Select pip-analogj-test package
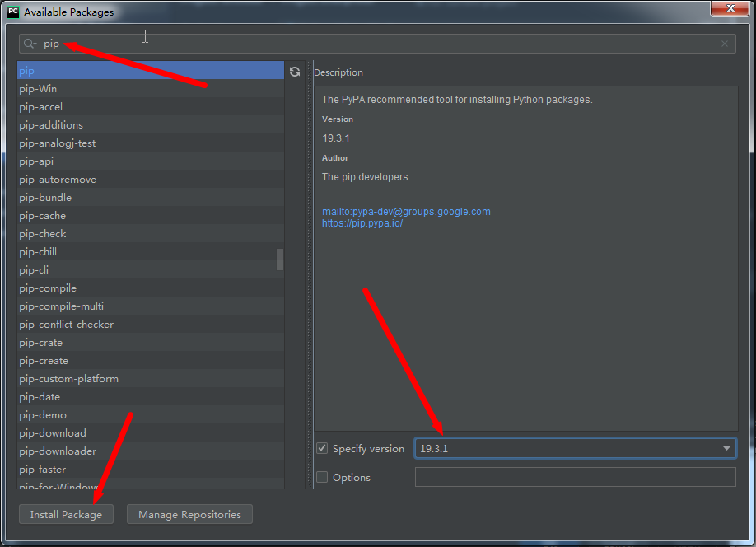Image resolution: width=756 pixels, height=547 pixels. coord(151,143)
